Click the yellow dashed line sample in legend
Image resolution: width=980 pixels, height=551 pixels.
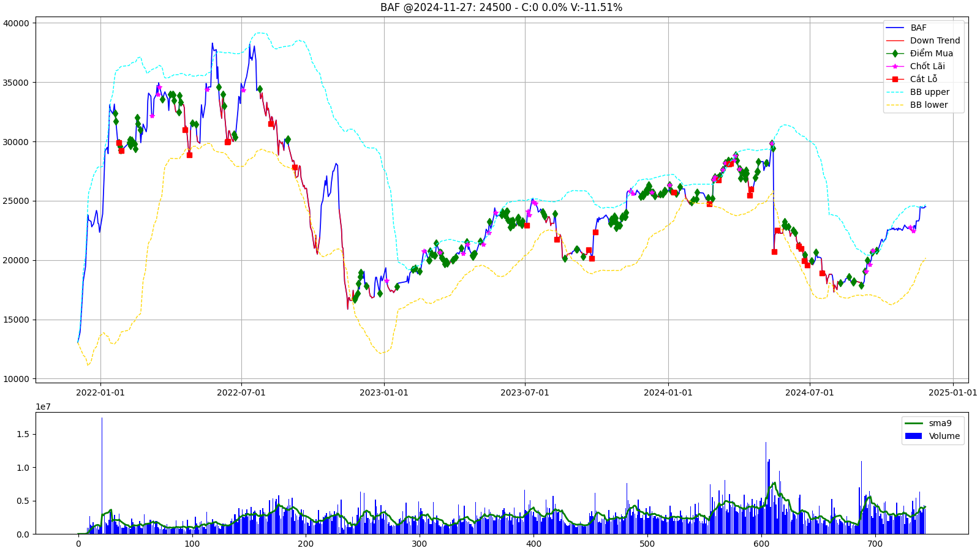[x=895, y=105]
